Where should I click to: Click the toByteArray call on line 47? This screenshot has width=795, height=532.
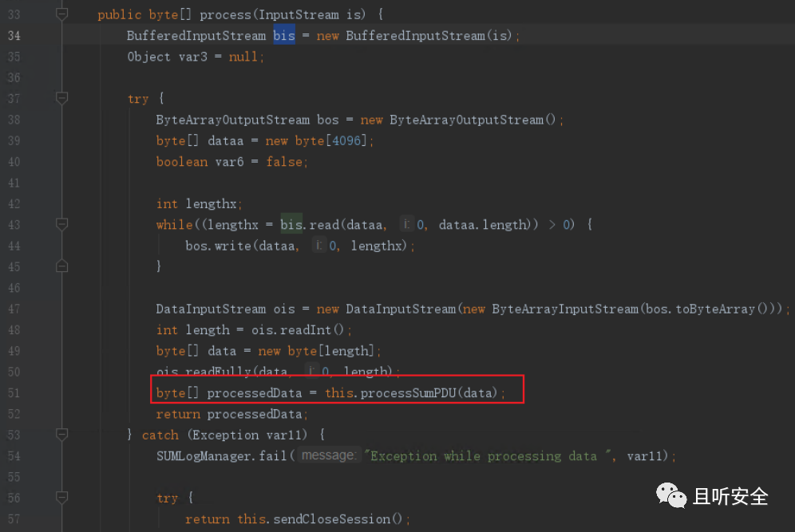722,309
